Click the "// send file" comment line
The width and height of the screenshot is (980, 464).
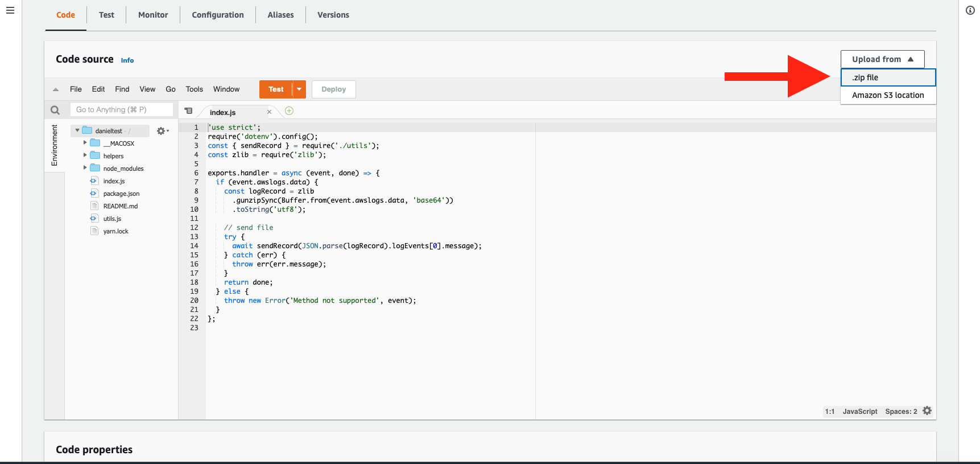point(249,228)
